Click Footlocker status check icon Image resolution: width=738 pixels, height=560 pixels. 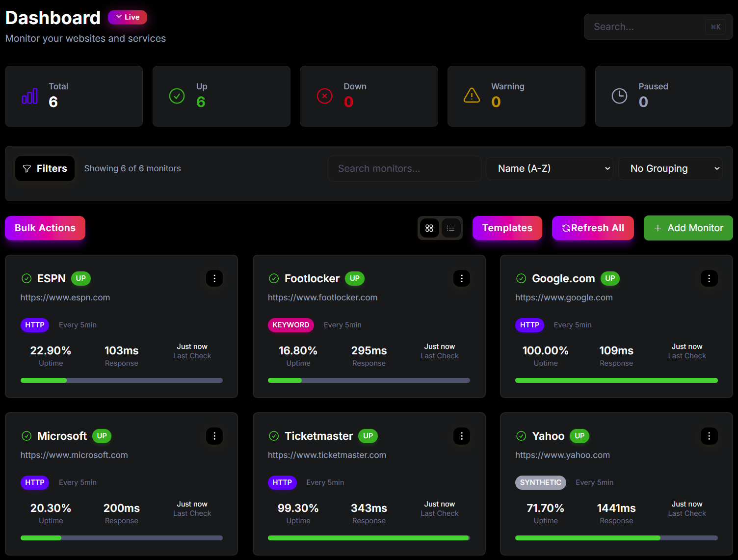tap(274, 278)
